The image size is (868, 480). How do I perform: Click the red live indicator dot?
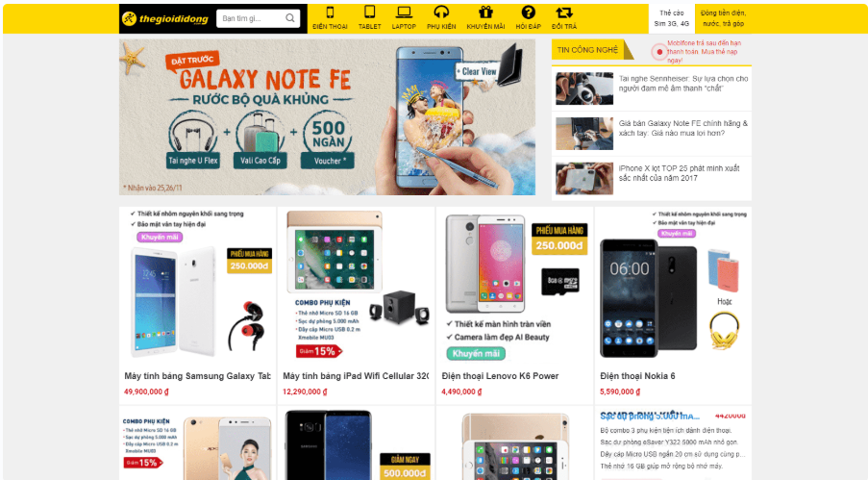pos(658,52)
